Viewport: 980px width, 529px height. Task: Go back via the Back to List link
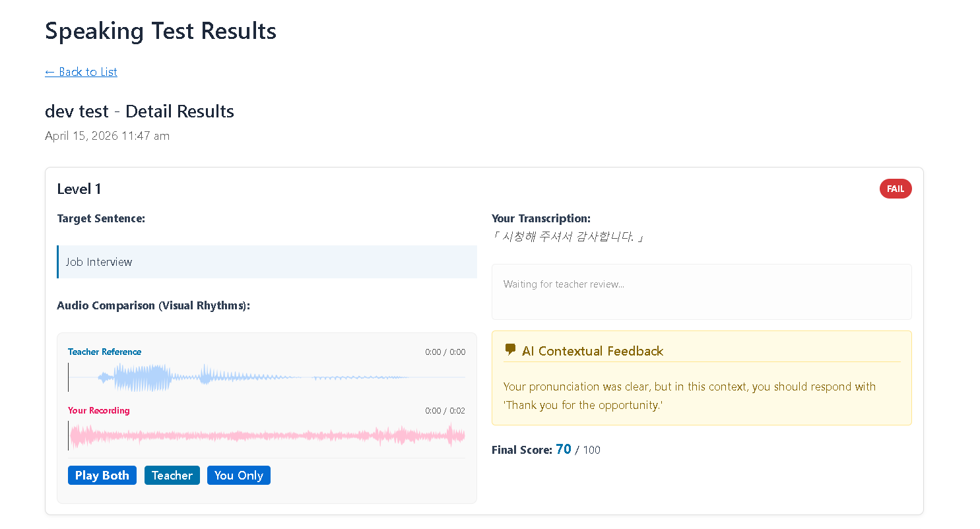pos(81,72)
